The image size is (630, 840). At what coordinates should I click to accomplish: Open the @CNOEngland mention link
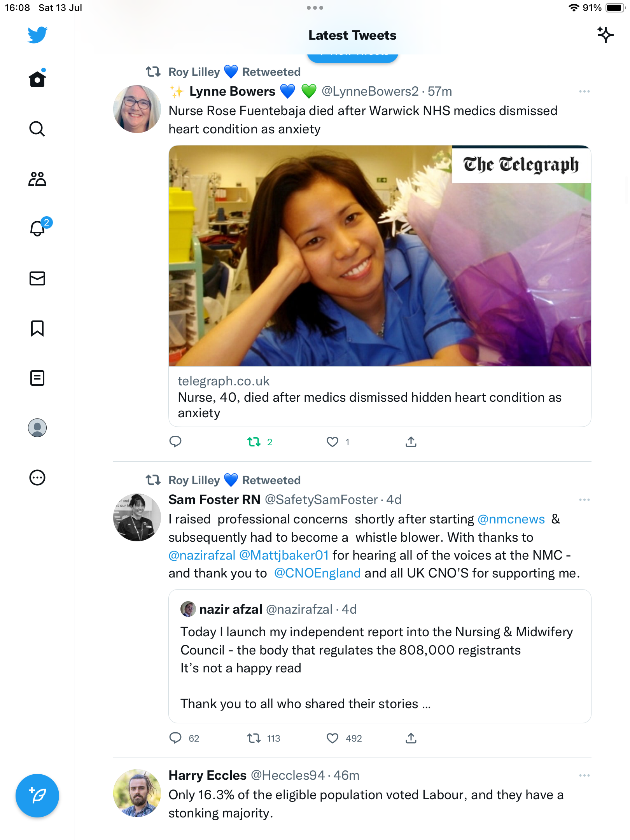coord(317,573)
